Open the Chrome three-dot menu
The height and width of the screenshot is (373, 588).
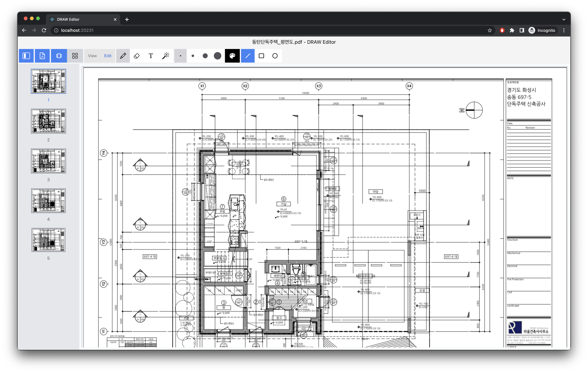click(x=564, y=30)
